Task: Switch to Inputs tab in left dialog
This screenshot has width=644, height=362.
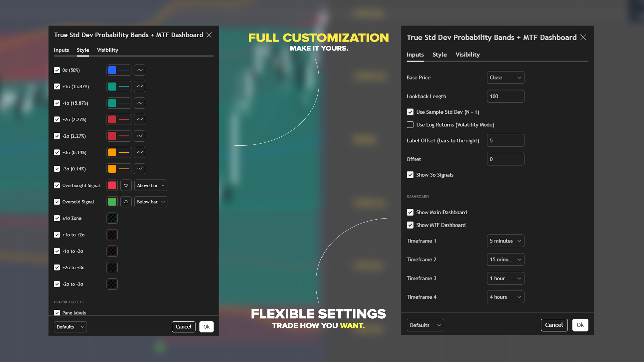Action: tap(61, 50)
